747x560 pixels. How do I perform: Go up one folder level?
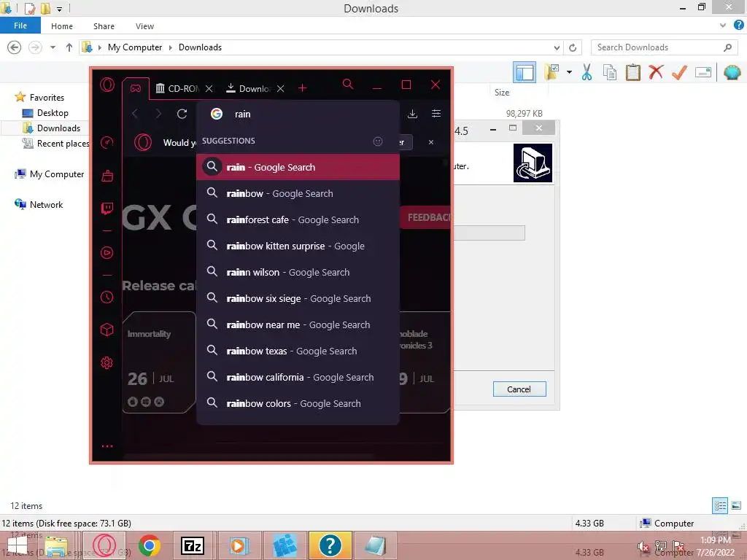coord(69,47)
